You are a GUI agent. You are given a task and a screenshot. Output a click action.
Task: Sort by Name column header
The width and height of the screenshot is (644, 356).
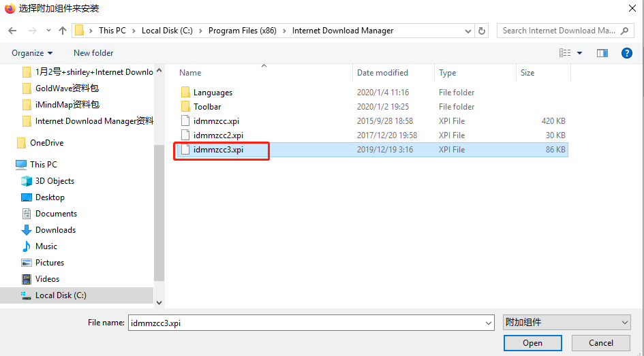(190, 73)
